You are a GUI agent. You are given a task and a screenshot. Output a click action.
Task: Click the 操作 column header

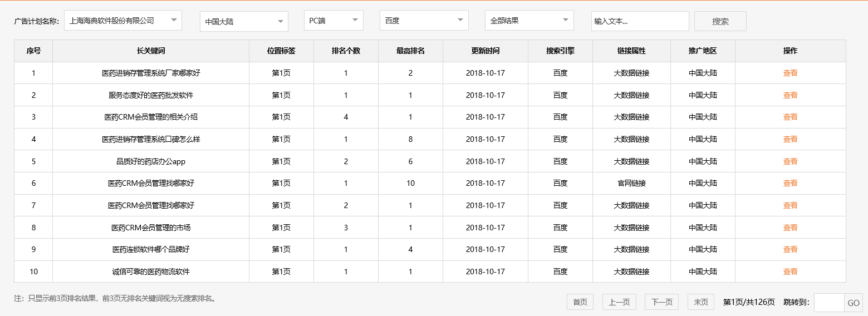(790, 51)
